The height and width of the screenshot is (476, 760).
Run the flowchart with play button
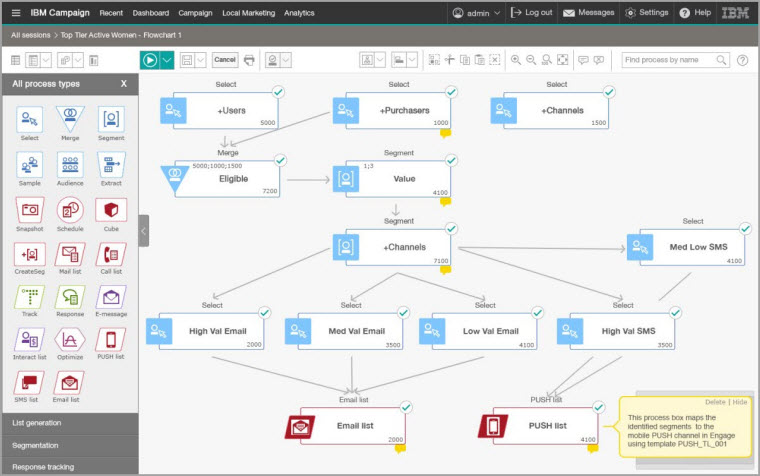pos(150,60)
